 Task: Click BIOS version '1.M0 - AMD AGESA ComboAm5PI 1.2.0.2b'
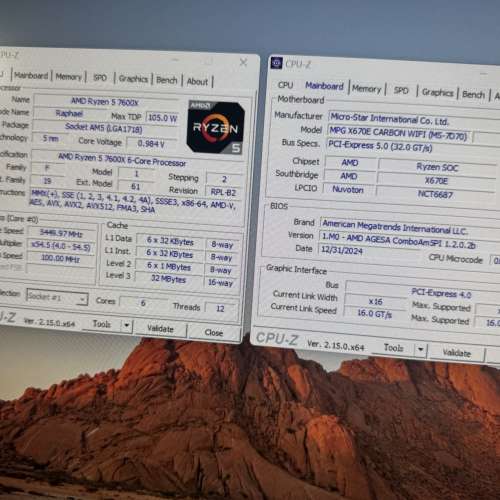(x=409, y=241)
